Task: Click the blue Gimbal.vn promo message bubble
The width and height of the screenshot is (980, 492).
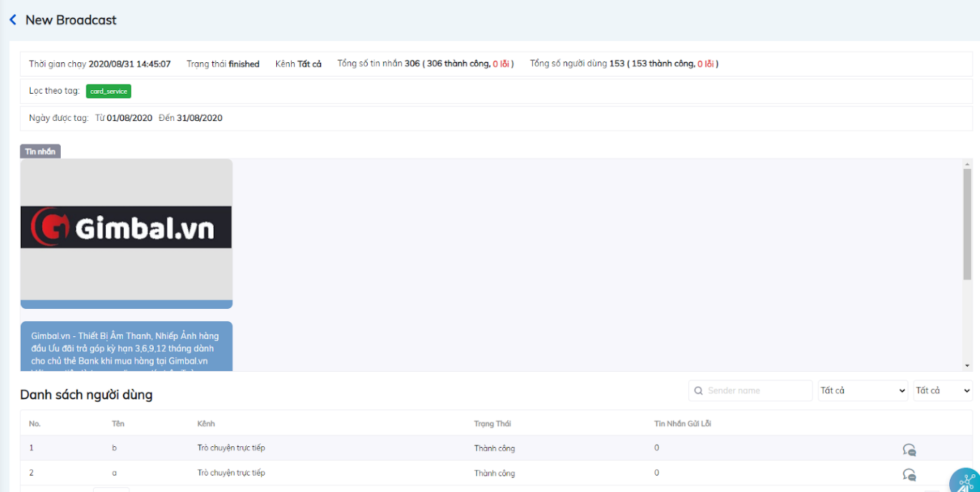Action: (x=126, y=346)
